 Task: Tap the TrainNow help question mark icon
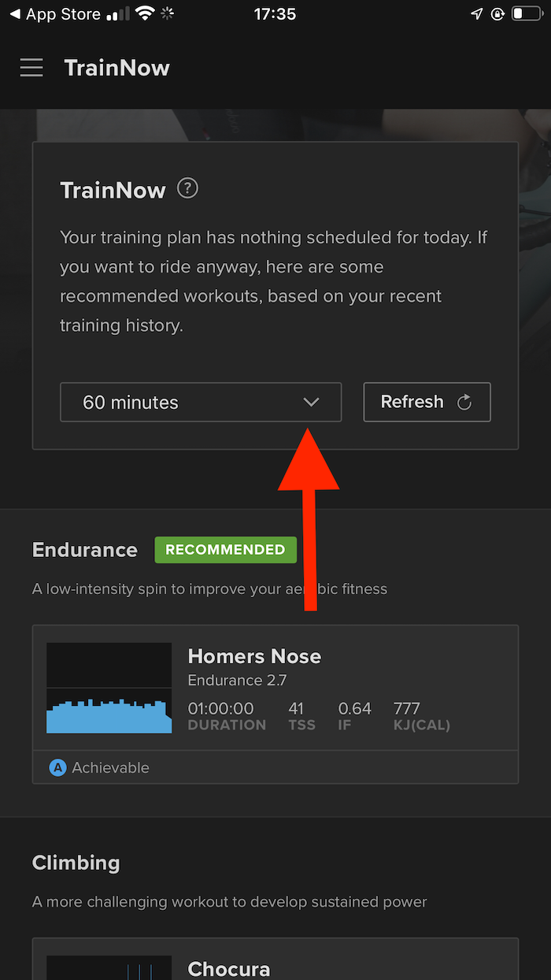(187, 189)
